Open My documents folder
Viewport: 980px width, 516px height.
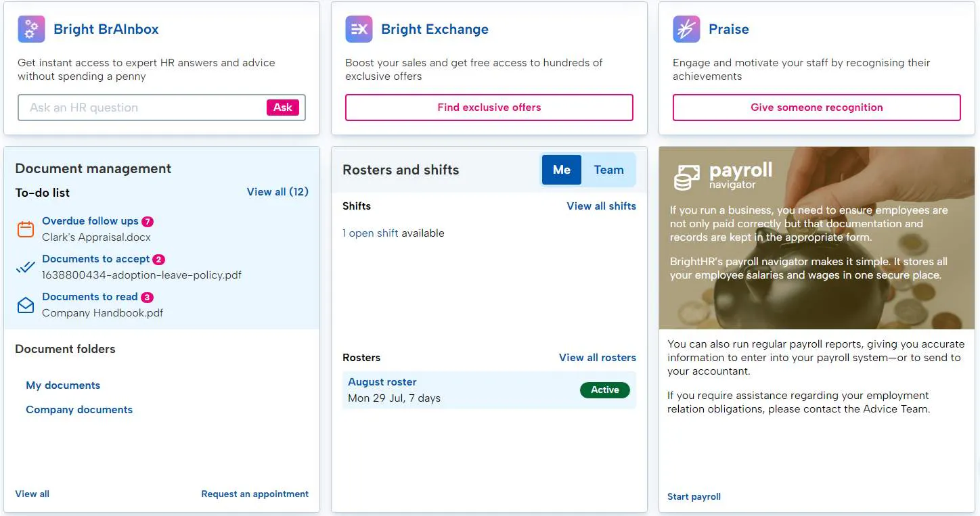click(63, 385)
